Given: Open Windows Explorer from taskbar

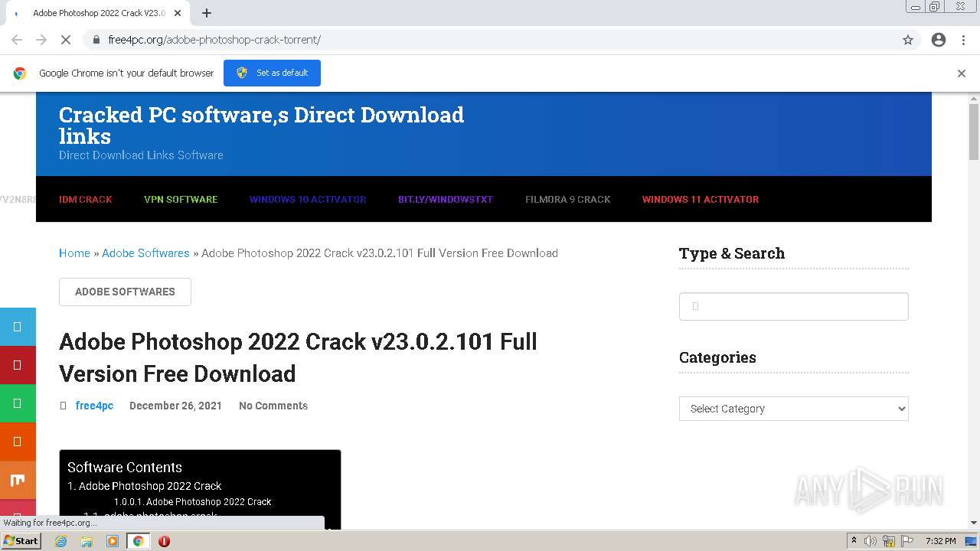Looking at the screenshot, I should [x=87, y=541].
